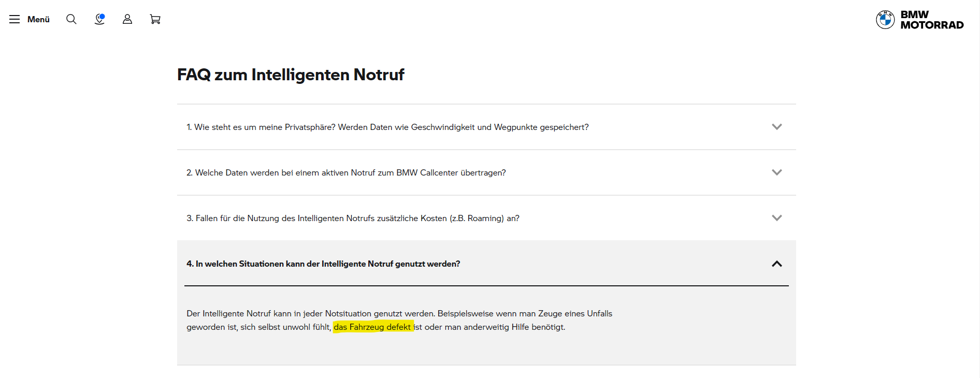Collapse question 4 using the up chevron
Screen dimensions: 980x378
coord(776,264)
